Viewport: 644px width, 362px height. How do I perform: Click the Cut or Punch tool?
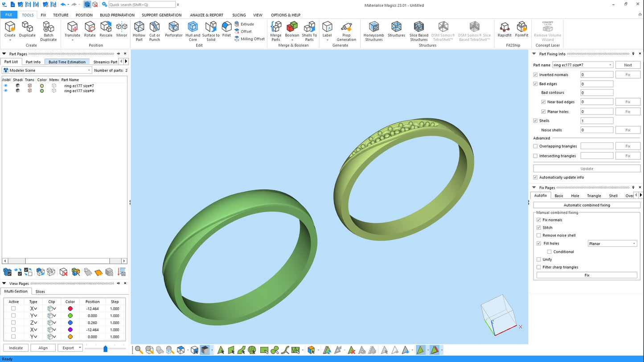[155, 31]
